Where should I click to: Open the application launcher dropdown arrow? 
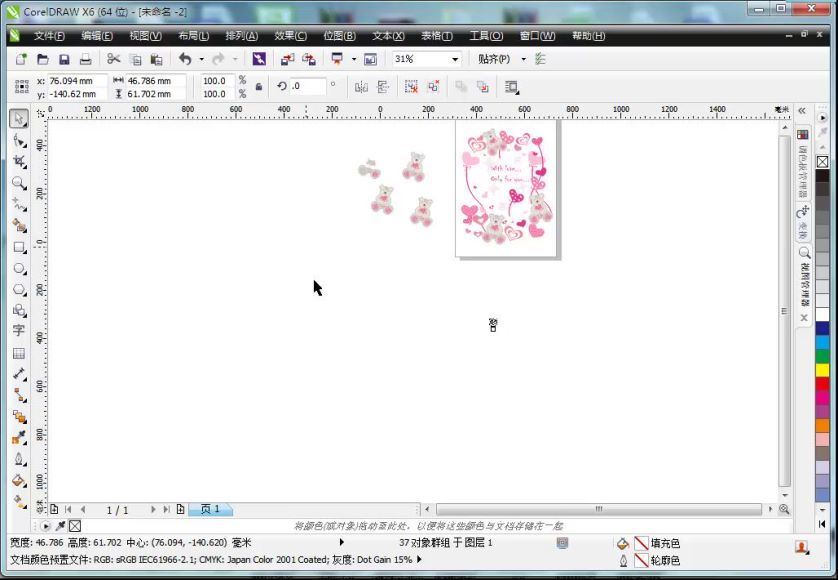pos(354,59)
